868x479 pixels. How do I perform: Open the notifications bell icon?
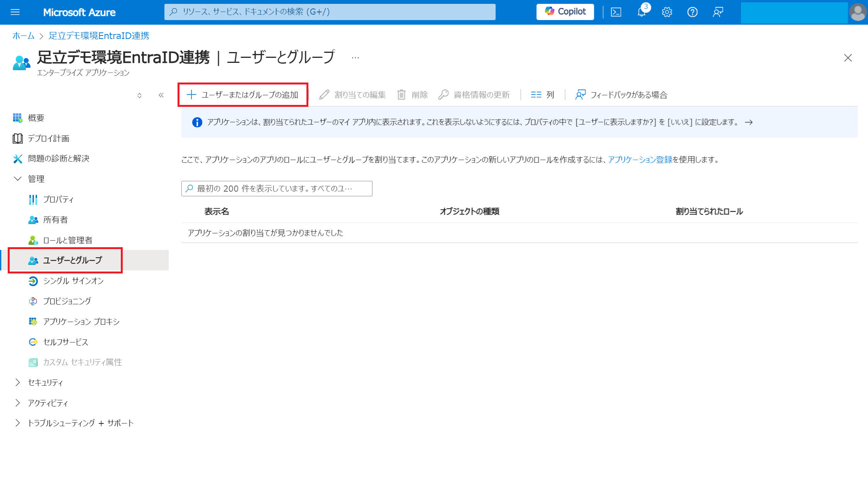click(641, 12)
